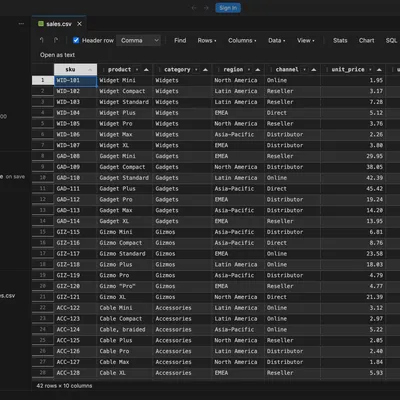Toggle the Header row checkbox
The height and width of the screenshot is (400, 400).
pos(76,40)
